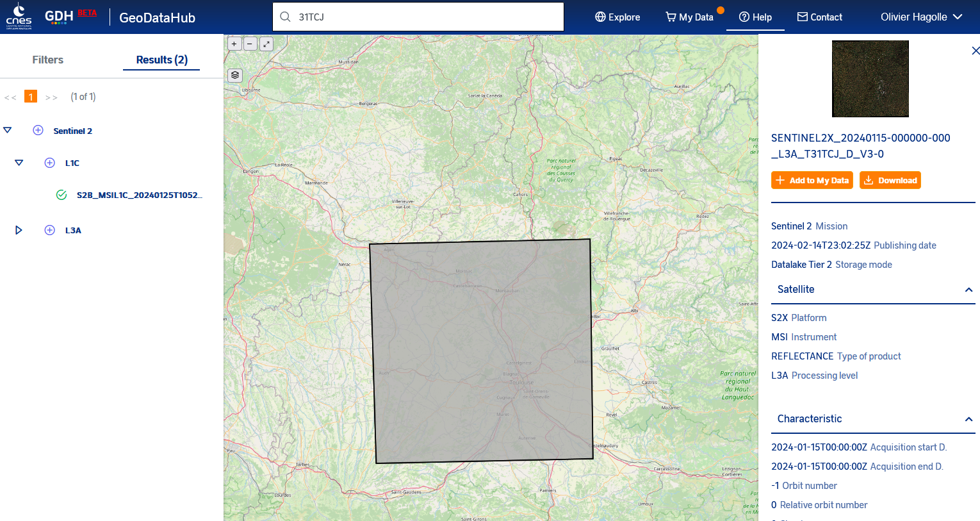The height and width of the screenshot is (521, 980).
Task: Expand the L3A tree node
Action: click(x=19, y=230)
